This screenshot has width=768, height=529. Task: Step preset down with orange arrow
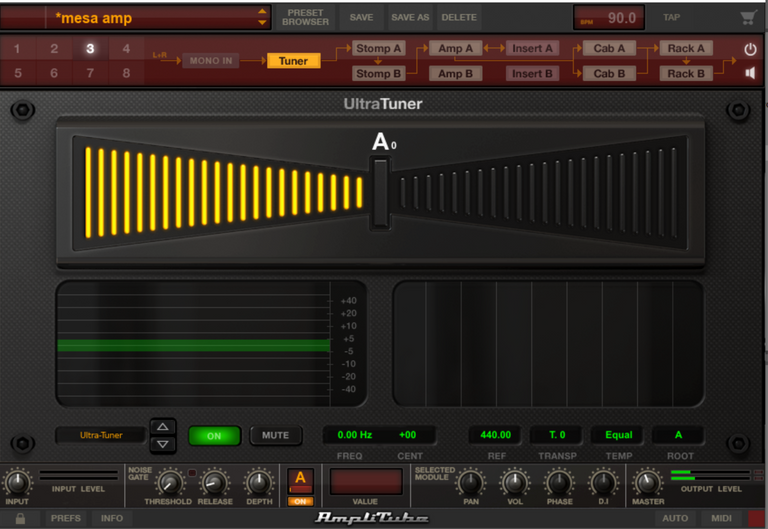click(x=263, y=23)
